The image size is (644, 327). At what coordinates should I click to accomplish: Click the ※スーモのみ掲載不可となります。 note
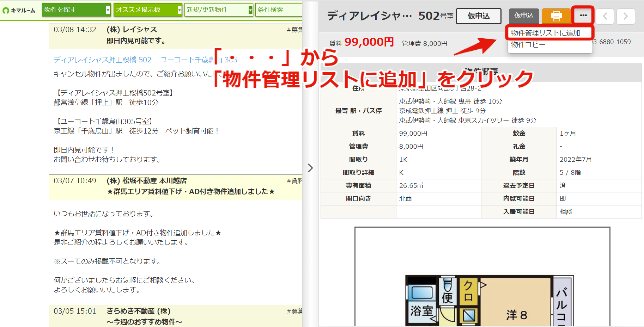[x=108, y=261]
